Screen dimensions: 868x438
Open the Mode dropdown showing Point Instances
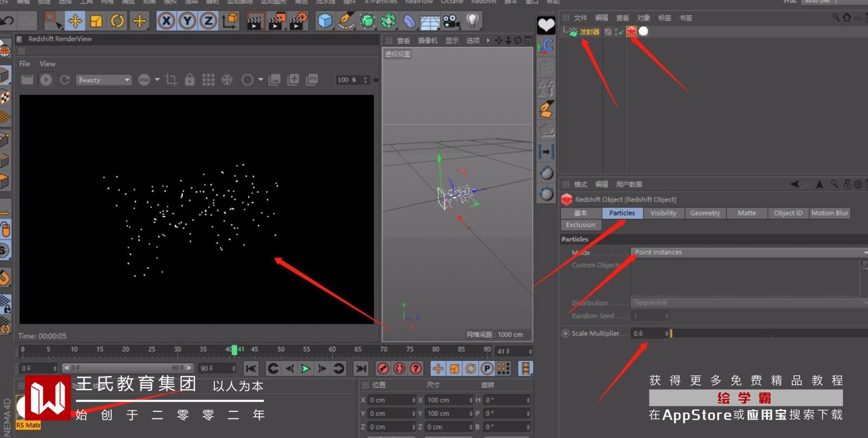[749, 252]
